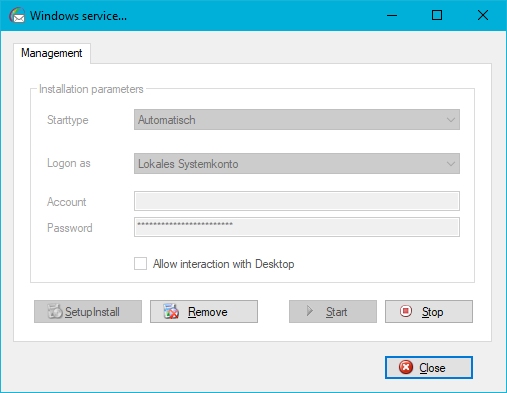Image resolution: width=507 pixels, height=393 pixels.
Task: Enable Allow interaction with Desktop checkbox
Action: (140, 264)
